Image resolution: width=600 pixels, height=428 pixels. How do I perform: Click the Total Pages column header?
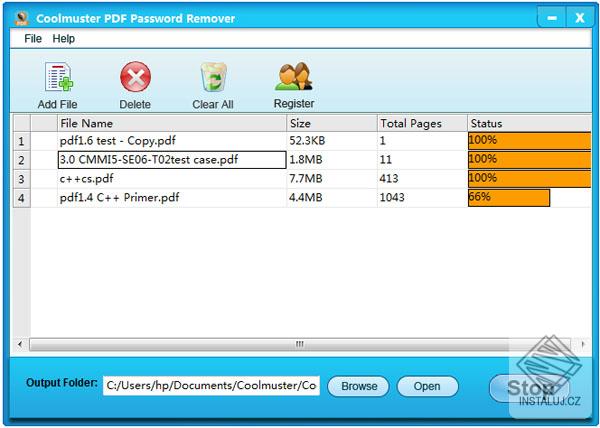422,123
